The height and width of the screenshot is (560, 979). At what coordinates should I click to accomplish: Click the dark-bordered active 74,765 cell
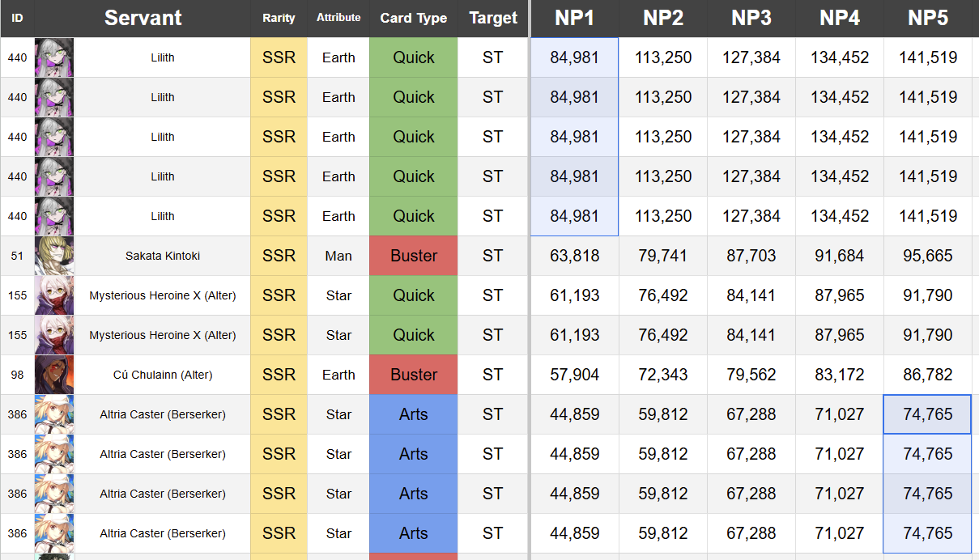(x=928, y=414)
